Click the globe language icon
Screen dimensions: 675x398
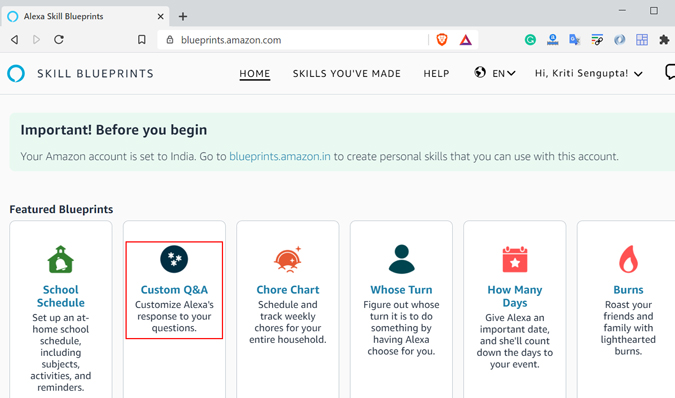480,72
